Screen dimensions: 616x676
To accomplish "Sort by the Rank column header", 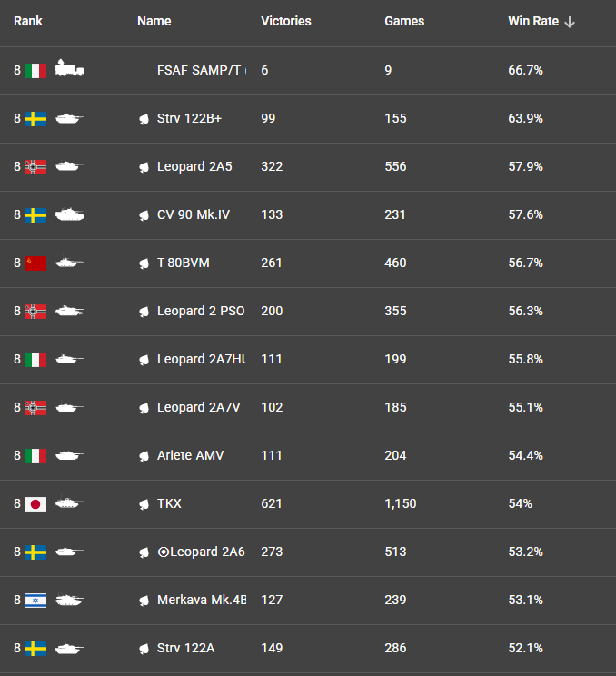I will 28,21.
